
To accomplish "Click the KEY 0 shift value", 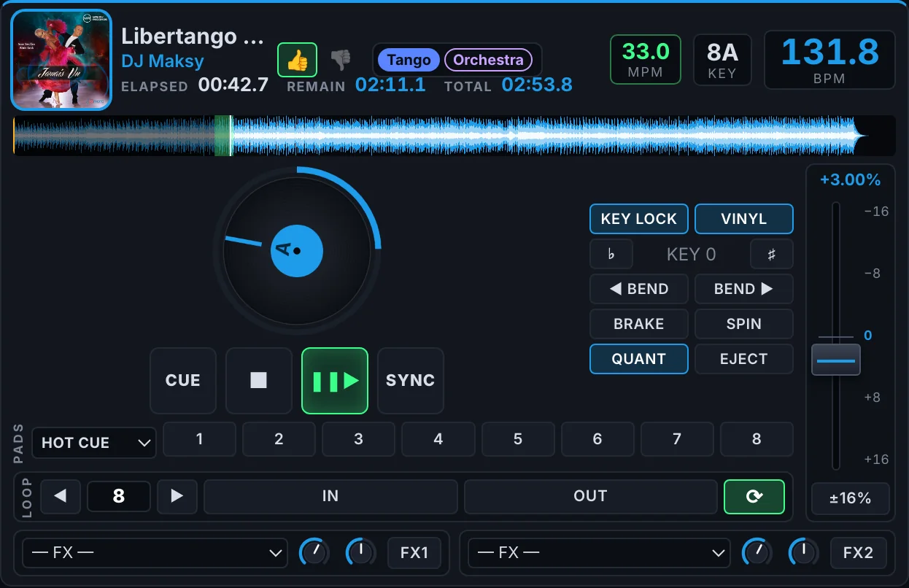I will pyautogui.click(x=691, y=254).
